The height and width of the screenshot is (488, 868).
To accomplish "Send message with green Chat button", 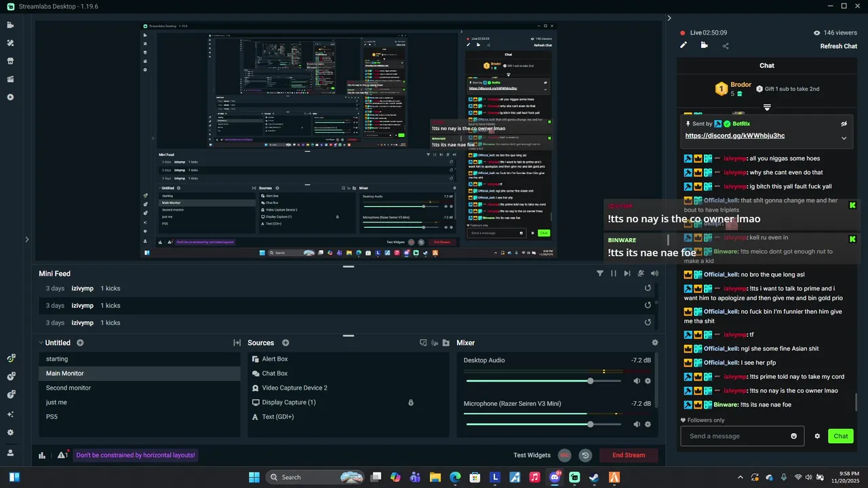I will (841, 436).
